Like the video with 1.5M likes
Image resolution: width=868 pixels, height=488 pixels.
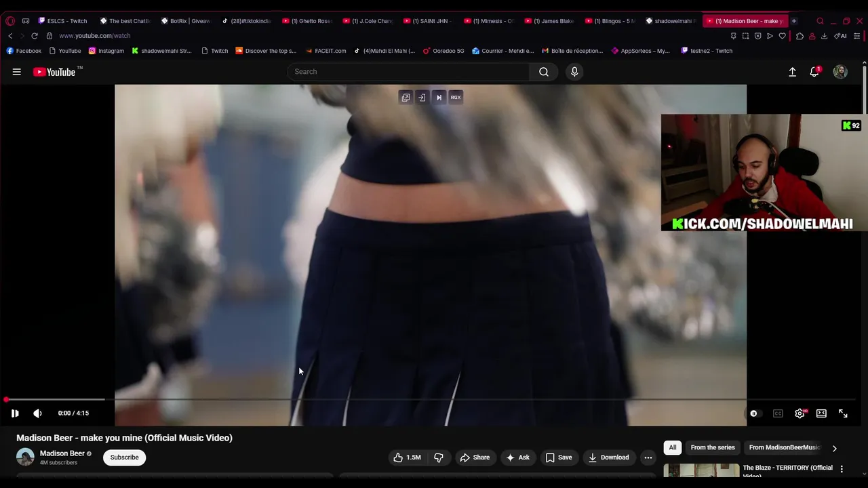click(x=407, y=457)
